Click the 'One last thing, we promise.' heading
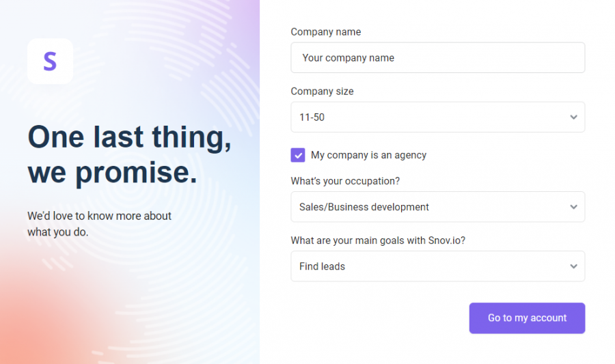615x364 pixels. click(x=129, y=154)
